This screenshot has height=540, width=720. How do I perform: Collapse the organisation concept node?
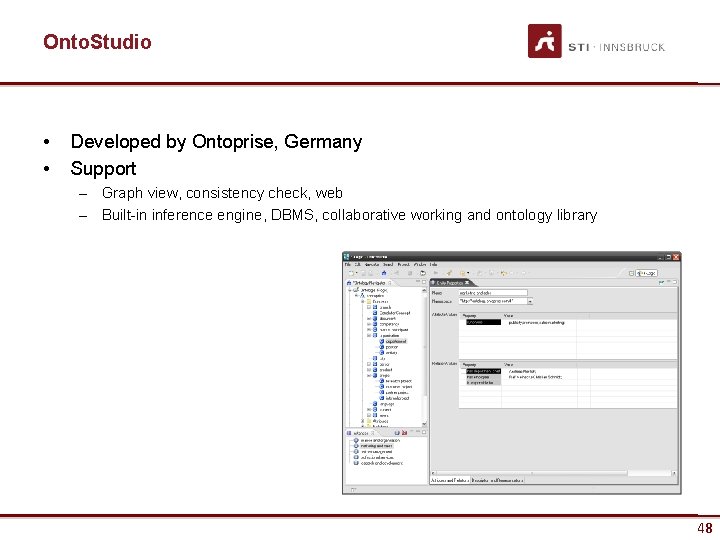pos(369,336)
